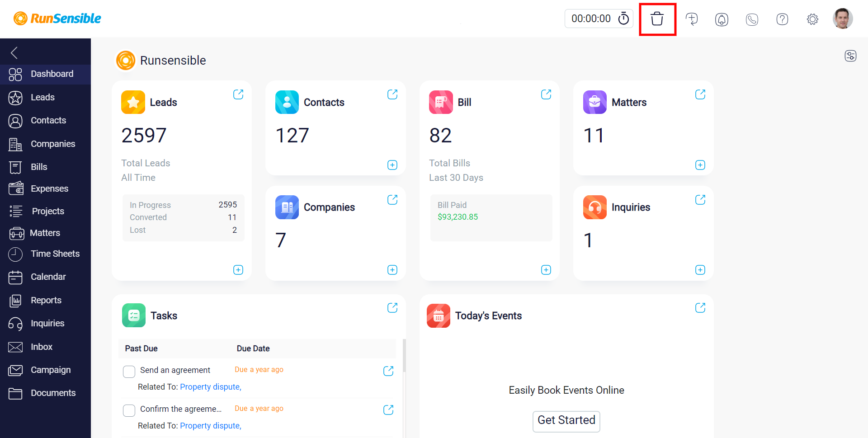868x438 pixels.
Task: Open settings gear icon
Action: [812, 19]
